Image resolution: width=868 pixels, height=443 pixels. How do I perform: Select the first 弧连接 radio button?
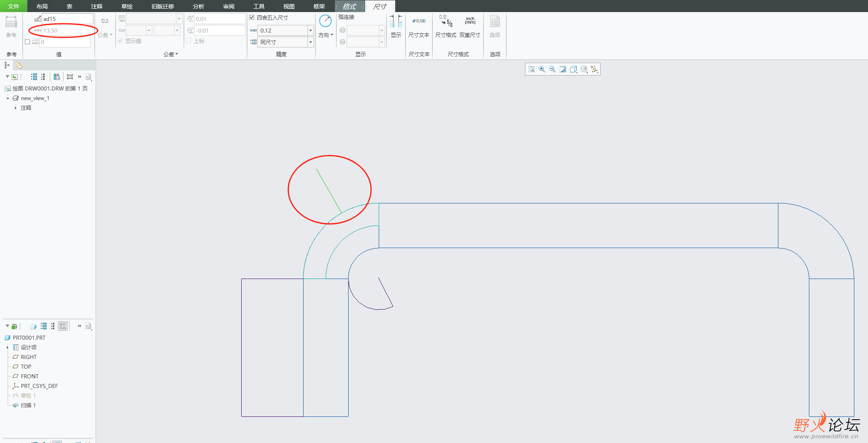click(x=343, y=30)
